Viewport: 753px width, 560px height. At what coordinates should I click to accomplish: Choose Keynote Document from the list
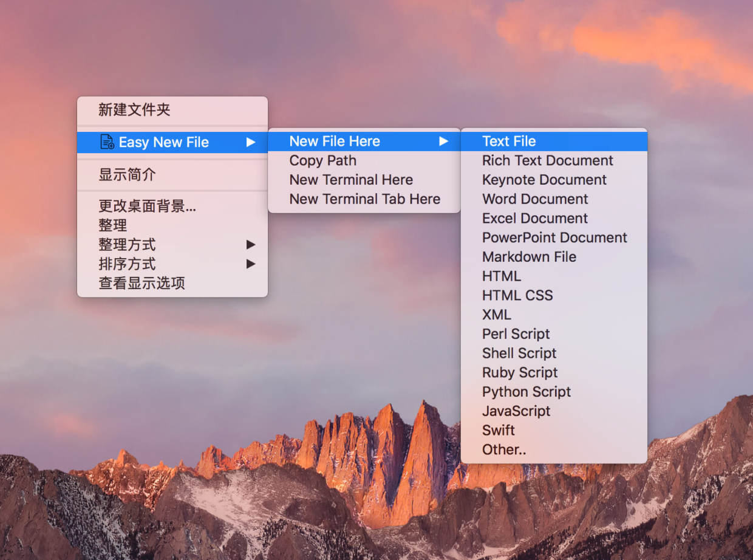554,180
